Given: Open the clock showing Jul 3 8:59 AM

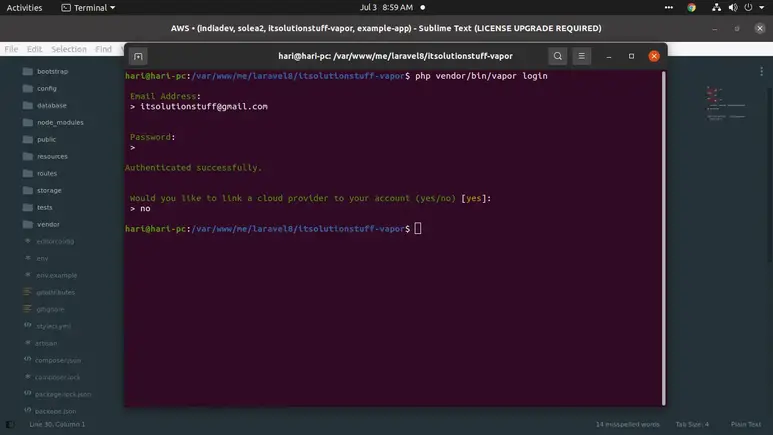Looking at the screenshot, I should click(x=386, y=7).
